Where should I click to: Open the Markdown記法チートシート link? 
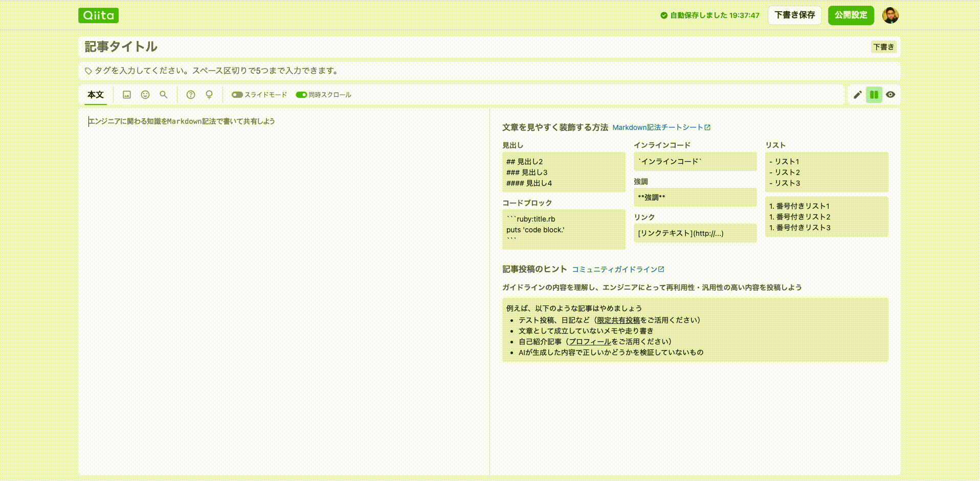(x=661, y=127)
